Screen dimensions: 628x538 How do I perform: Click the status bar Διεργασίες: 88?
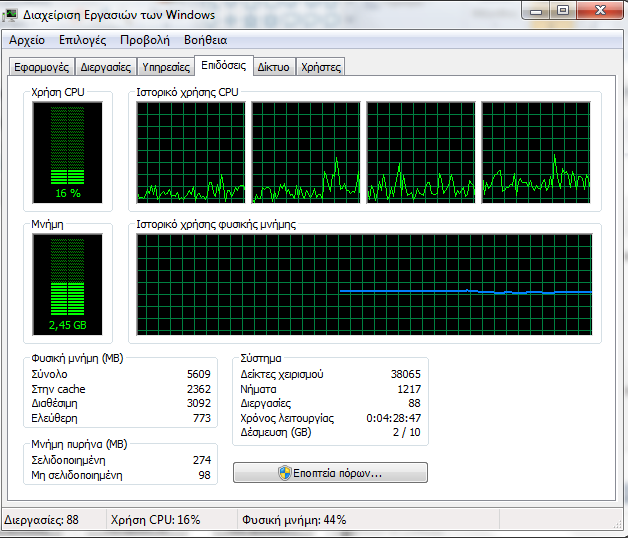(x=41, y=520)
